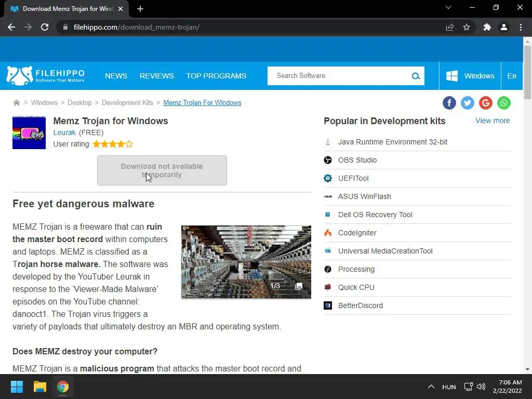Viewport: 532px width, 399px height.
Task: Go back with the browser back arrow
Action: tap(11, 27)
